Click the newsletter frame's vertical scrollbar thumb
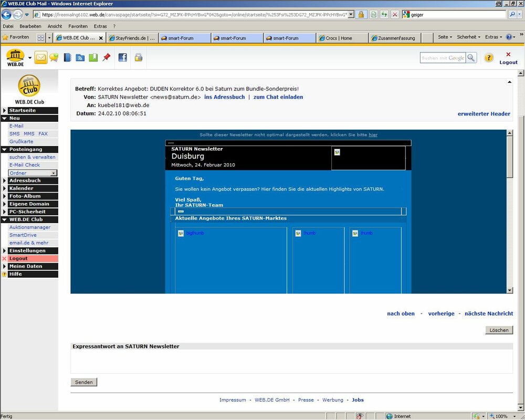This screenshot has height=420, width=525. pyautogui.click(x=510, y=157)
